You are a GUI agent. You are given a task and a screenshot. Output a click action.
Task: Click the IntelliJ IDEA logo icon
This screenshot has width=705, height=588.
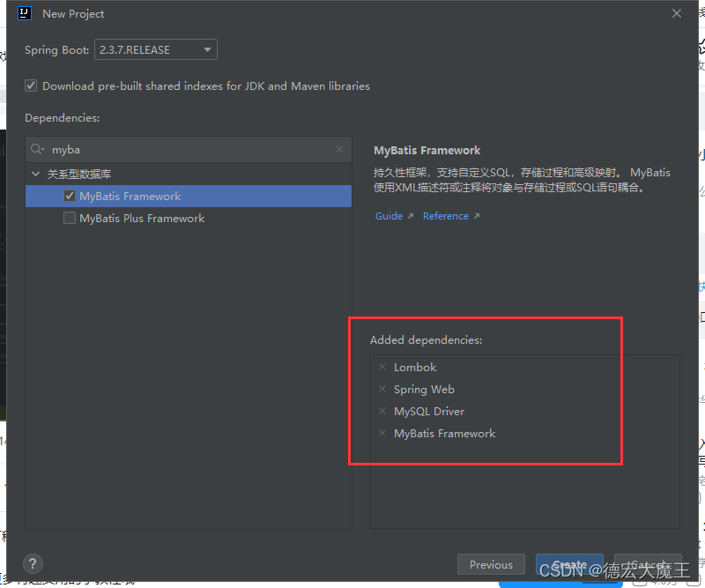tap(25, 13)
